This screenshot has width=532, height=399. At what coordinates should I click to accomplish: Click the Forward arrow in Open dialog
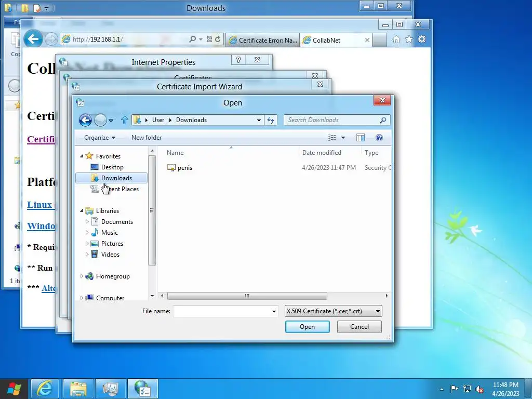100,120
